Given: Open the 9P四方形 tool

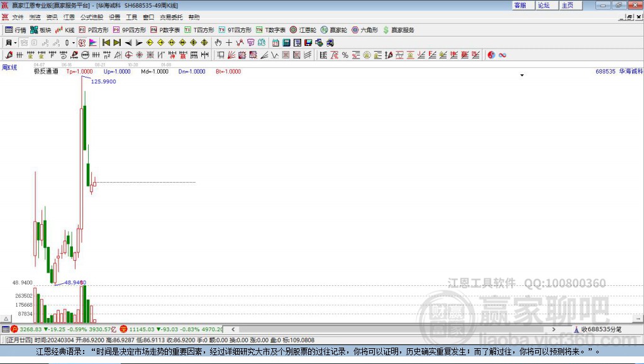Looking at the screenshot, I should (x=130, y=30).
